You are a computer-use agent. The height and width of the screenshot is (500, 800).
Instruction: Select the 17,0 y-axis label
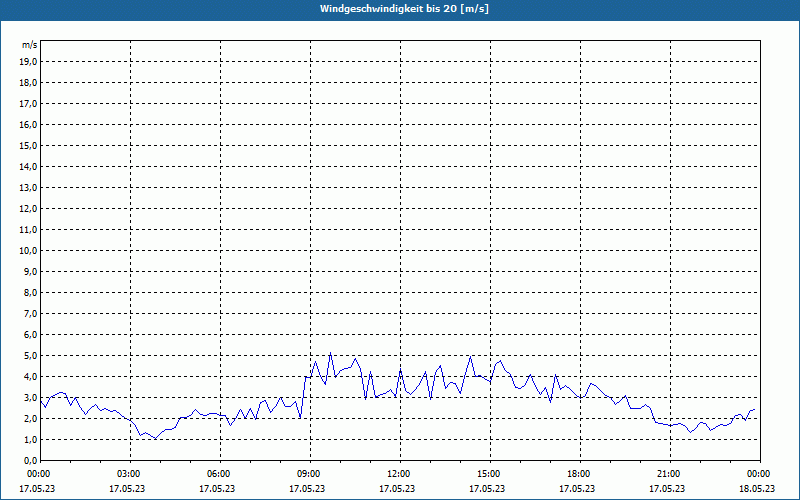click(x=28, y=104)
